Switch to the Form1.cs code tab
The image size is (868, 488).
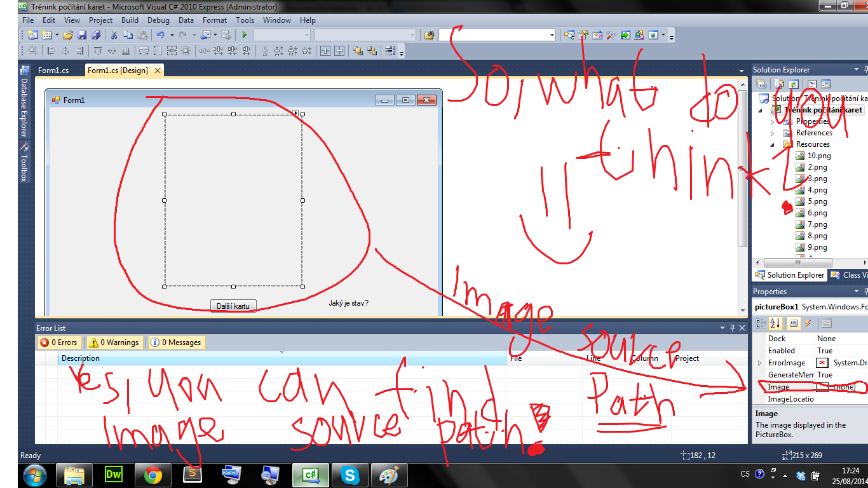[53, 71]
